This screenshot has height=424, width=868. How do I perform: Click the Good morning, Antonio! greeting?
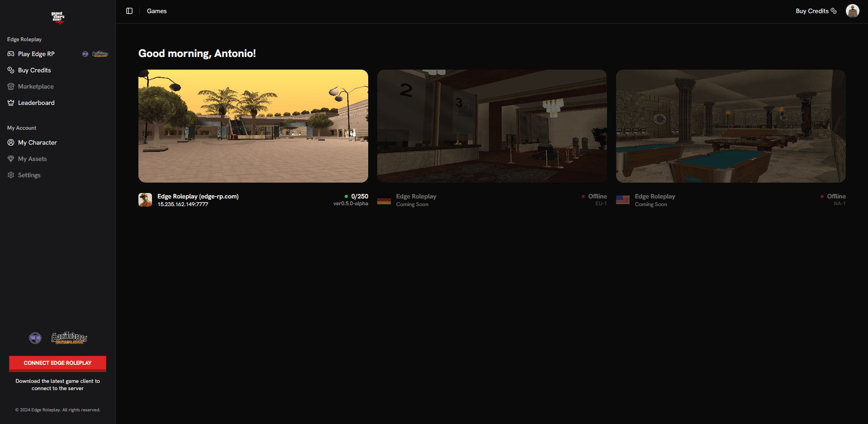coord(197,53)
